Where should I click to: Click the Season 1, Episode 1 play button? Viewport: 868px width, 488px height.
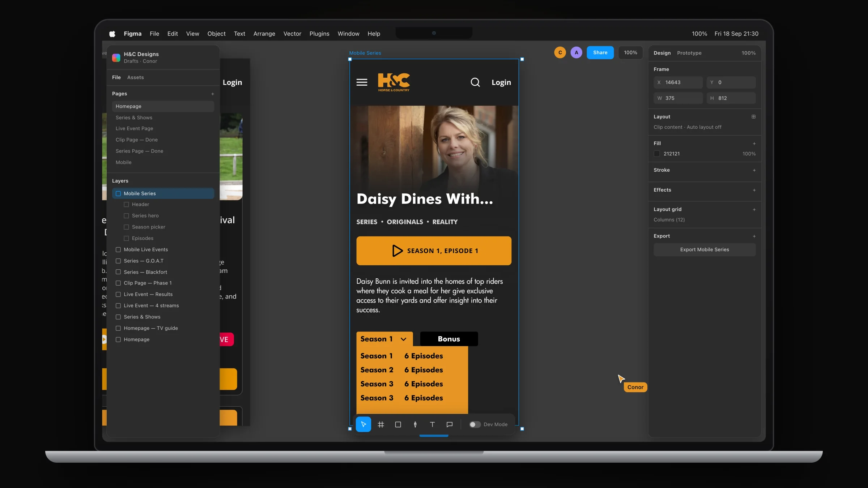coord(434,251)
